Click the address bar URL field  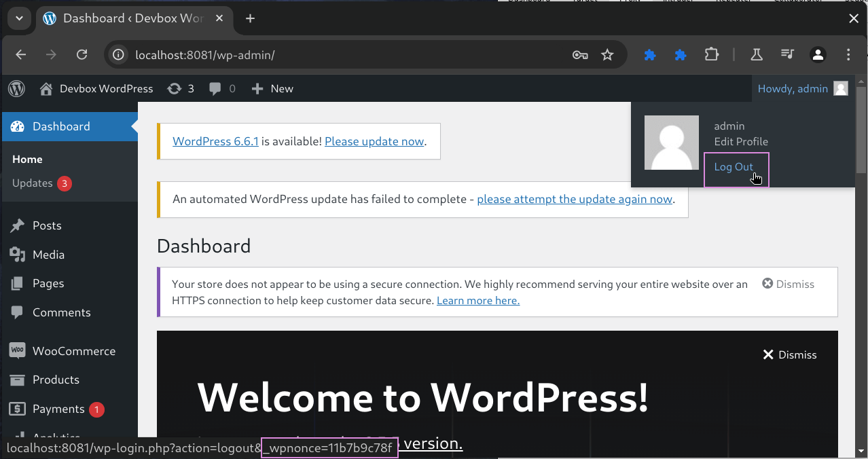tap(340, 55)
